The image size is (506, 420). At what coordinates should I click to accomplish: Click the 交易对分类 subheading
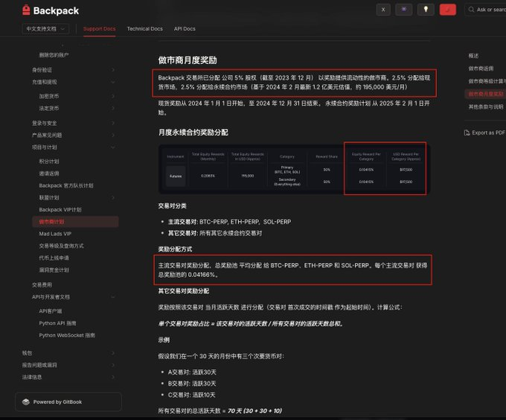(173, 206)
